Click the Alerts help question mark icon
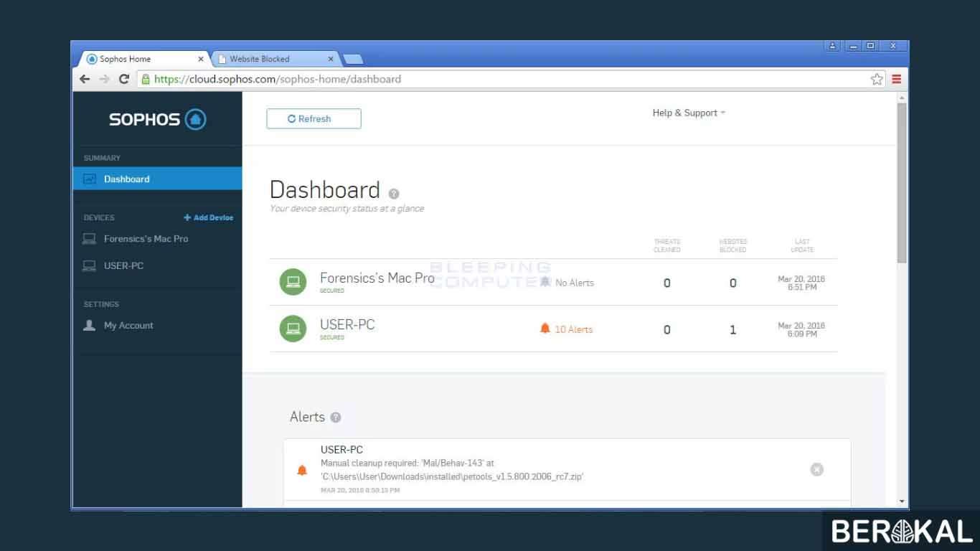This screenshot has height=551, width=980. [x=336, y=418]
